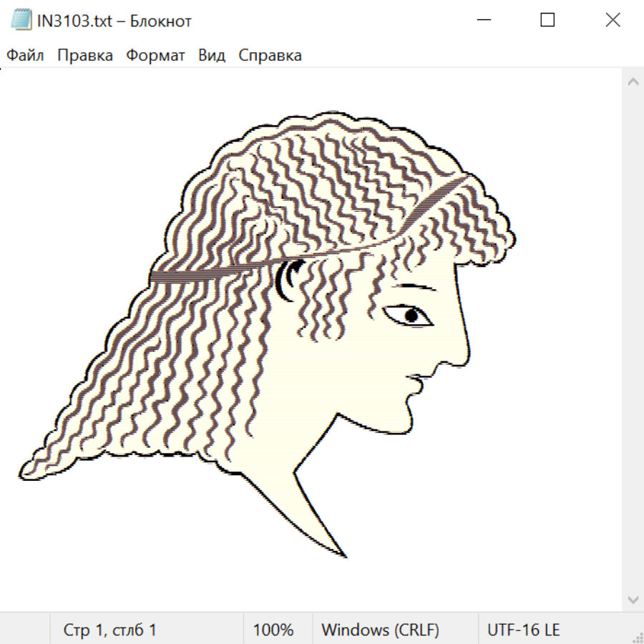
Task: Close the IN3103.txt Notepad window
Action: pos(613,21)
